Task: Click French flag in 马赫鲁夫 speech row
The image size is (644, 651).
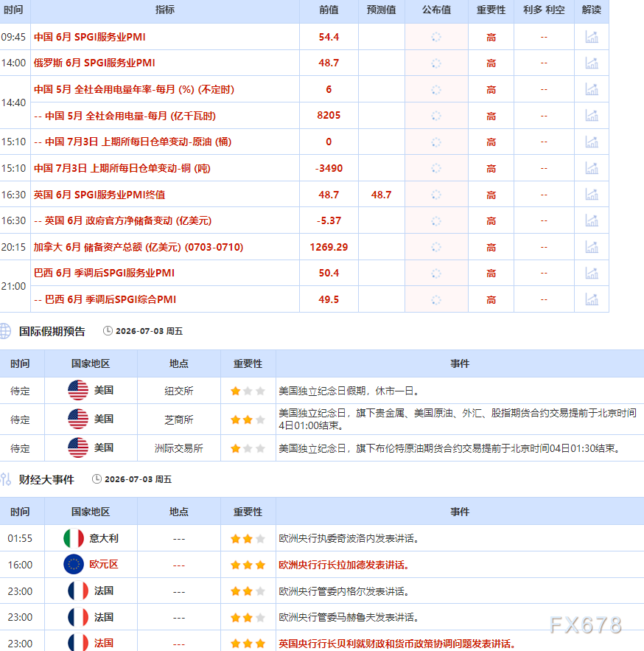Action: [78, 617]
